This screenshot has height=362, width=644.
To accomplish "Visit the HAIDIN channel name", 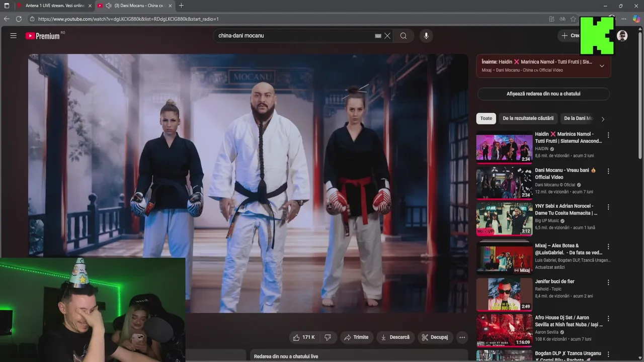I will 541,149.
